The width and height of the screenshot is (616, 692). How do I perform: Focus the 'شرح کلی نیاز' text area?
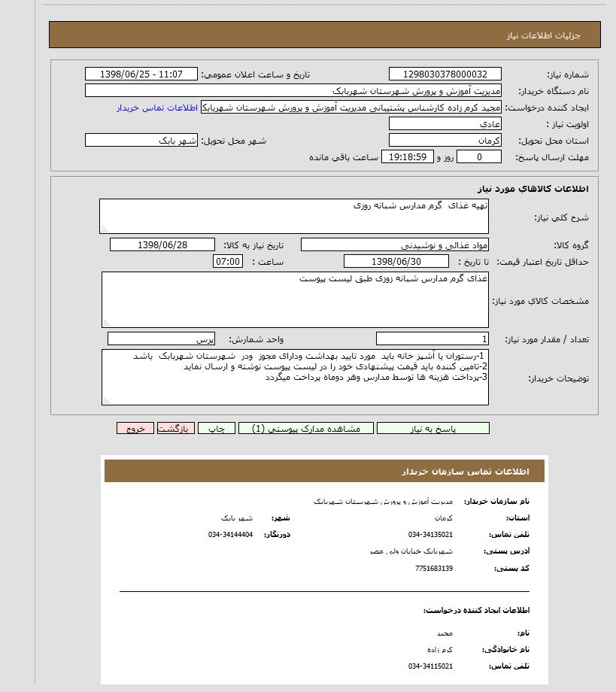click(x=294, y=216)
